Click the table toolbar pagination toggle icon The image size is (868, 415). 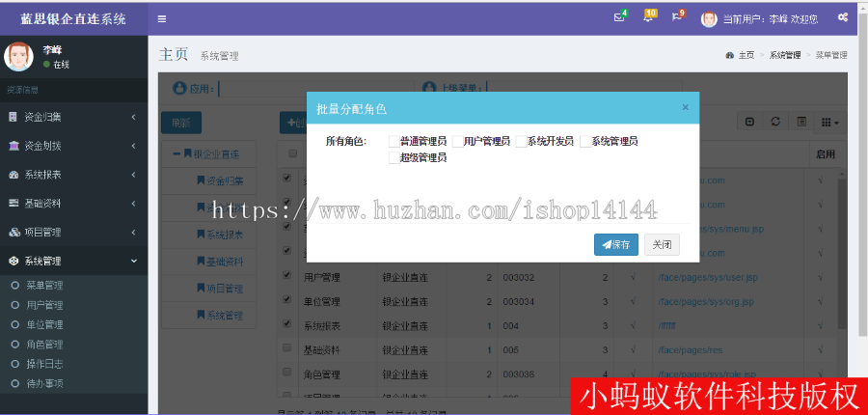(750, 122)
